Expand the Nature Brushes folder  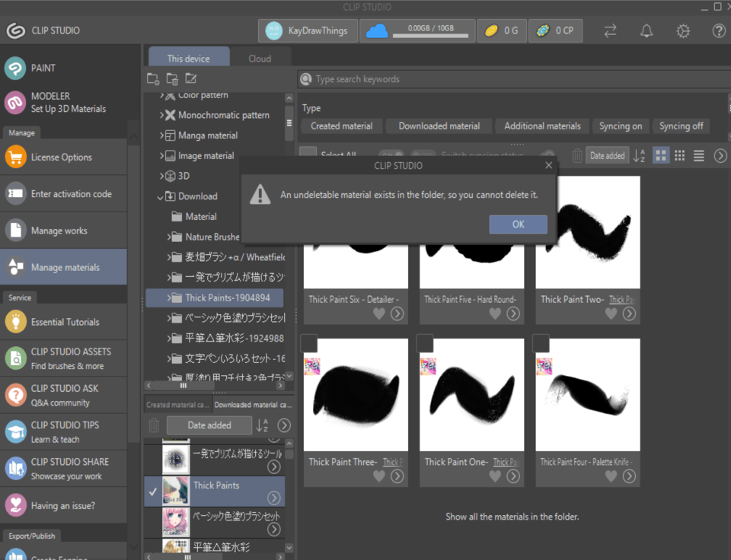pyautogui.click(x=169, y=237)
